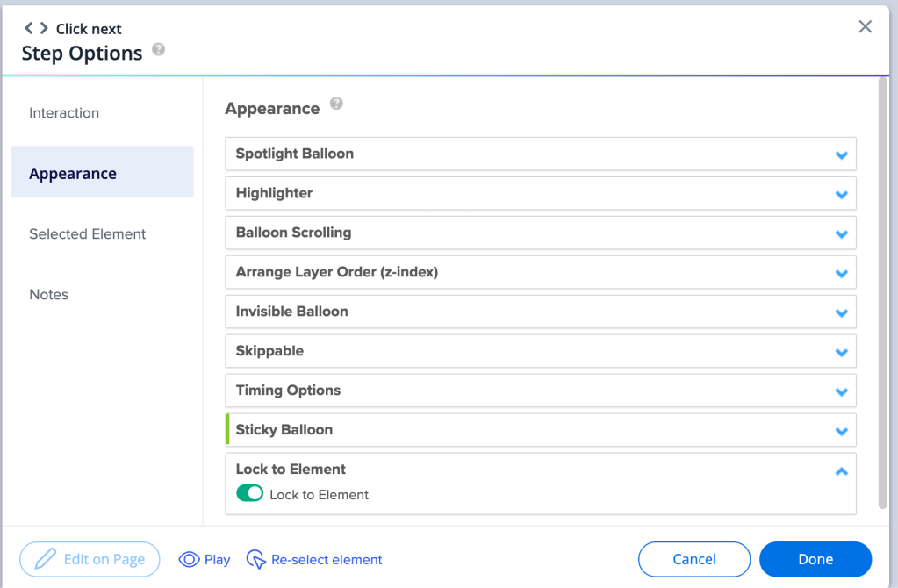The width and height of the screenshot is (898, 588).
Task: Click the eye icon for Play
Action: click(189, 560)
